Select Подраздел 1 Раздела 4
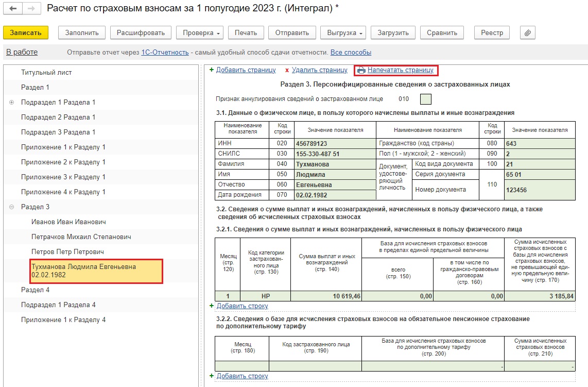The width and height of the screenshot is (588, 387). point(58,305)
